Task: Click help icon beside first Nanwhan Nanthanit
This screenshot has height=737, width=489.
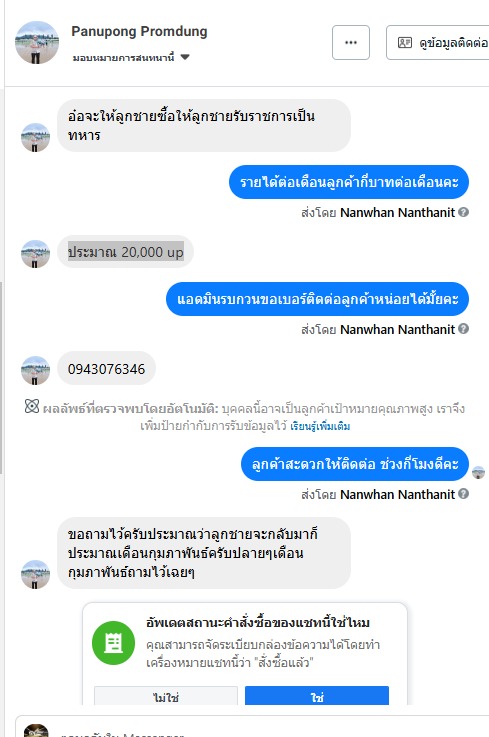Action: click(464, 212)
